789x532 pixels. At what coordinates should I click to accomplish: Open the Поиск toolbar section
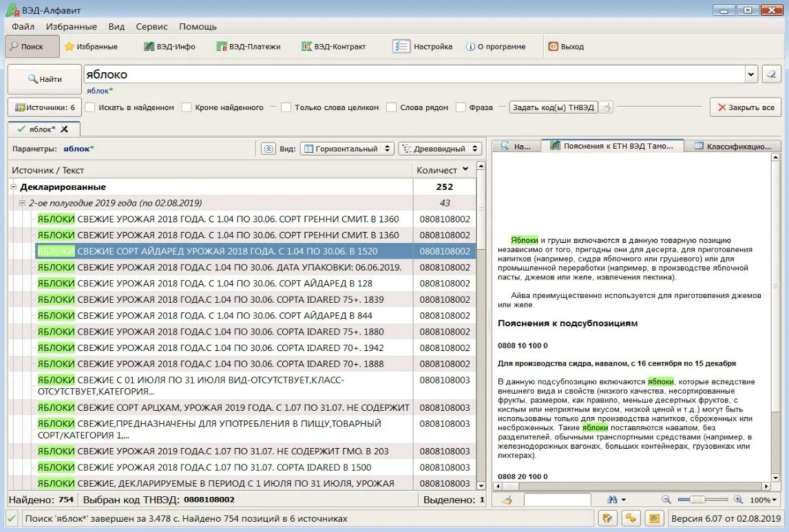click(32, 46)
